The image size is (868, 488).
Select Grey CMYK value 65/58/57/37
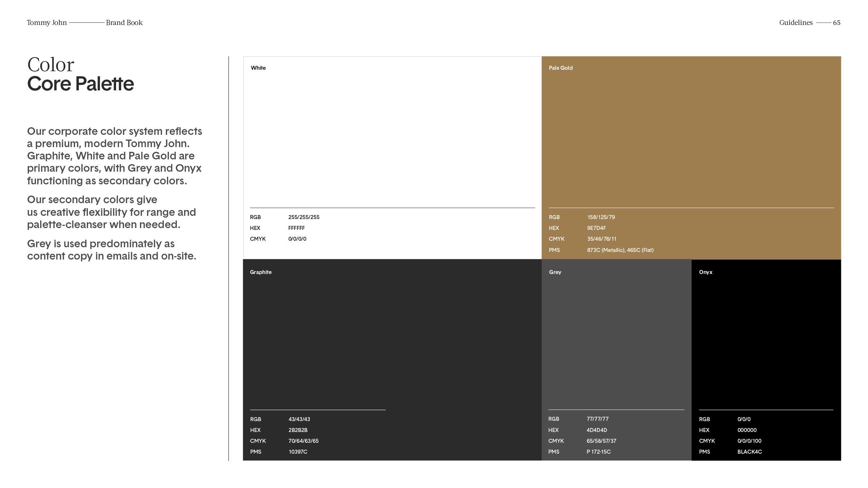coord(601,441)
